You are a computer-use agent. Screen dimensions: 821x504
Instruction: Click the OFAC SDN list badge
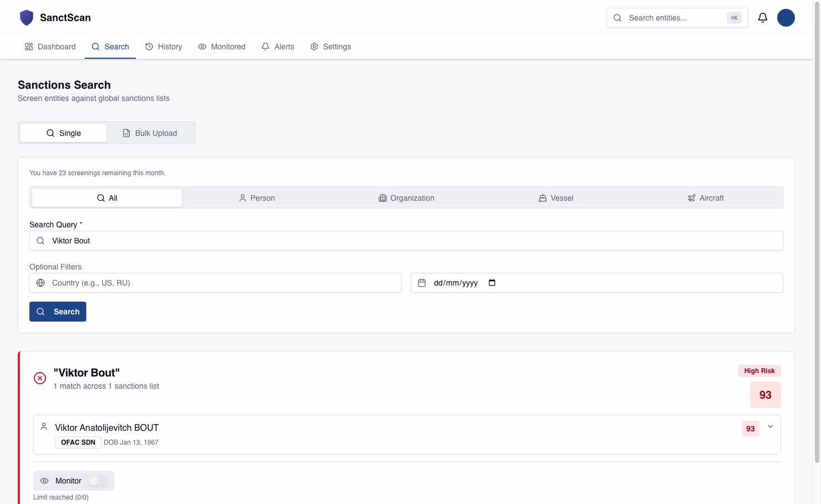78,442
